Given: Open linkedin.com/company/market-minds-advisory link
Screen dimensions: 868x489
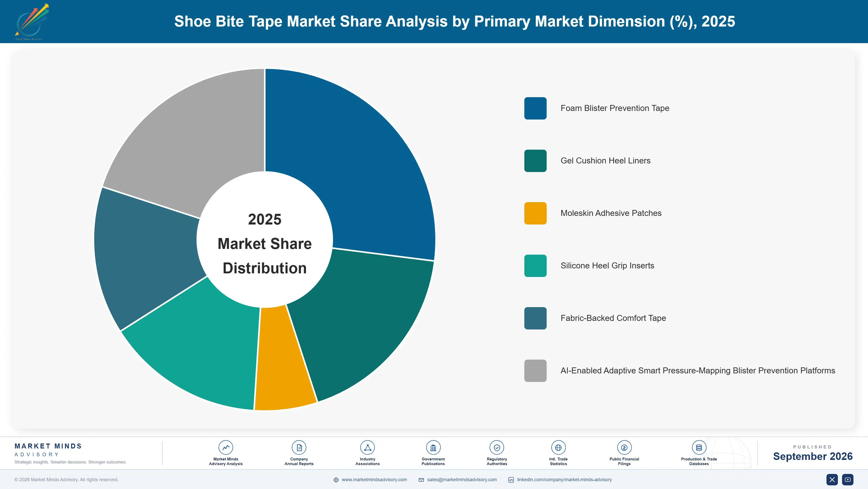Looking at the screenshot, I should [564, 480].
